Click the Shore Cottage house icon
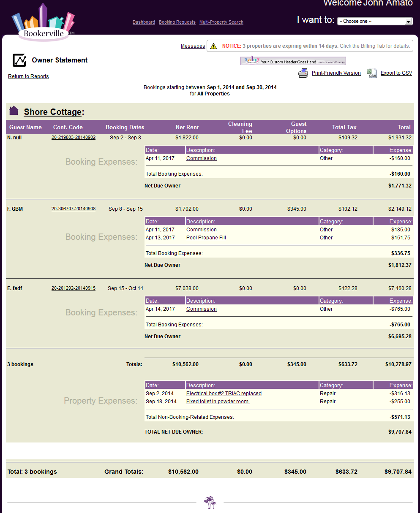The image size is (420, 513). (14, 111)
